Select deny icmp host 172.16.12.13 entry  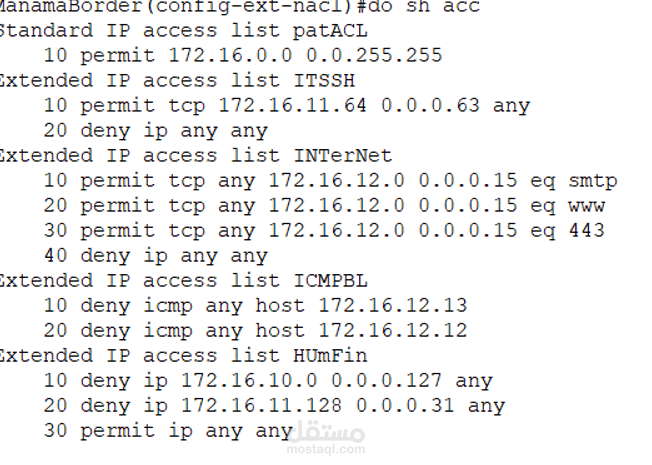click(x=256, y=306)
